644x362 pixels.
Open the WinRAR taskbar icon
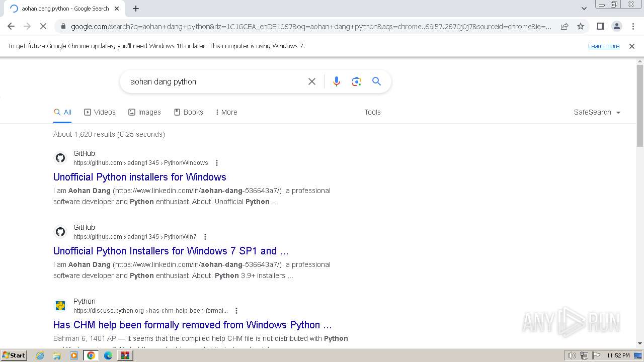click(x=125, y=355)
